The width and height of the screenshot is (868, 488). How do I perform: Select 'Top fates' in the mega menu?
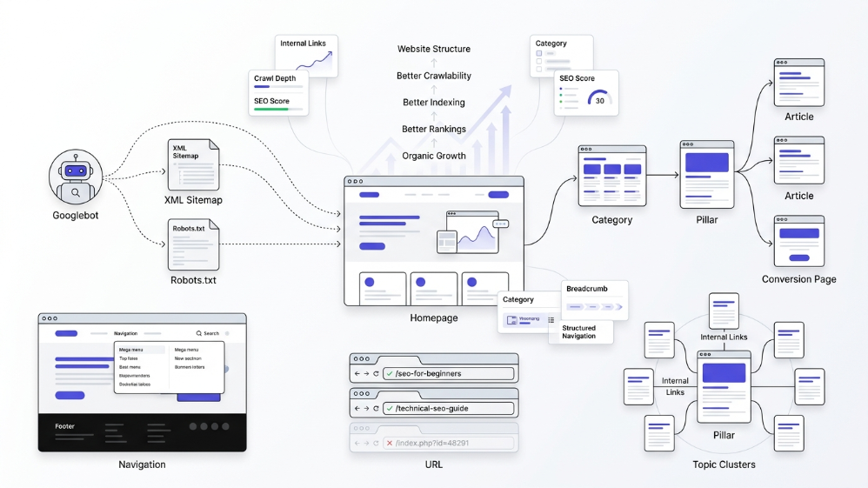coord(129,358)
